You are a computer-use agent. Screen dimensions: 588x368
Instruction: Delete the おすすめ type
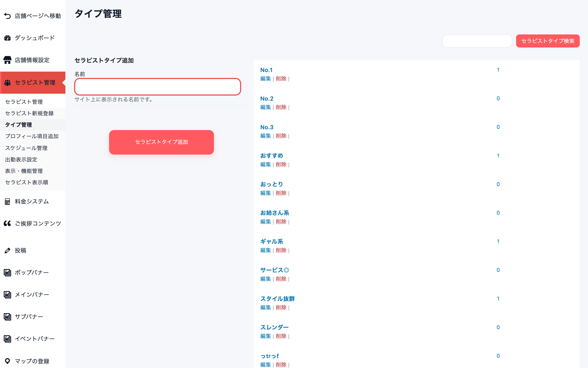(x=281, y=164)
